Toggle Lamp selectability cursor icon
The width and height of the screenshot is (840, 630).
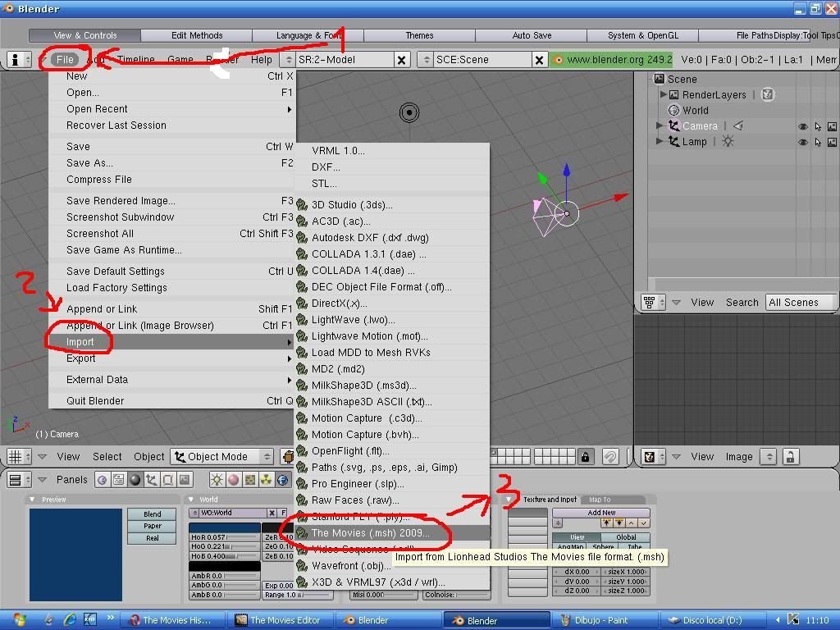[818, 142]
